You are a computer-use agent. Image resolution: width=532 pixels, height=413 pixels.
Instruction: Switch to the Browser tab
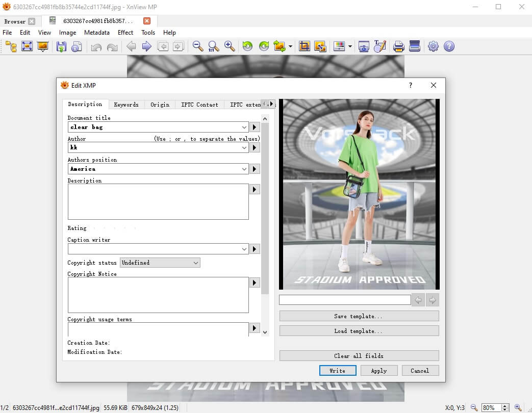[15, 21]
